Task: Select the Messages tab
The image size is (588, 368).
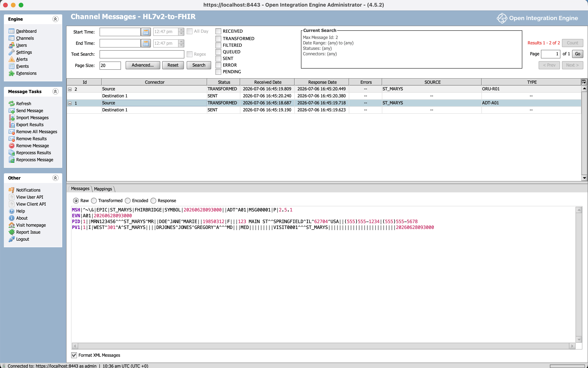Action: 80,189
